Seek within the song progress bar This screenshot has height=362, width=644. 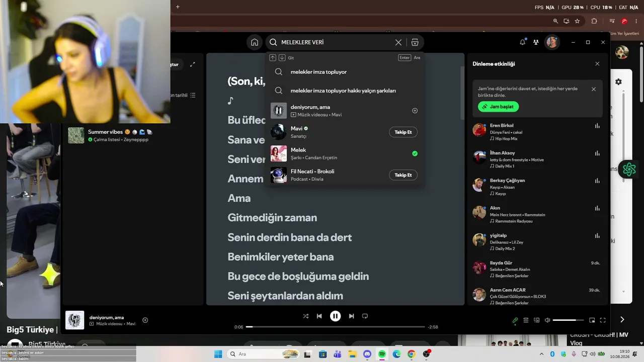point(336,327)
